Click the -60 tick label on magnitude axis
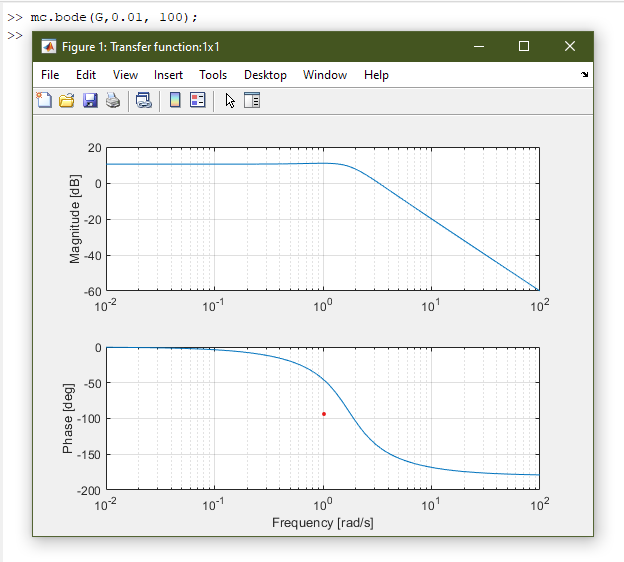This screenshot has width=624, height=562. [92, 292]
